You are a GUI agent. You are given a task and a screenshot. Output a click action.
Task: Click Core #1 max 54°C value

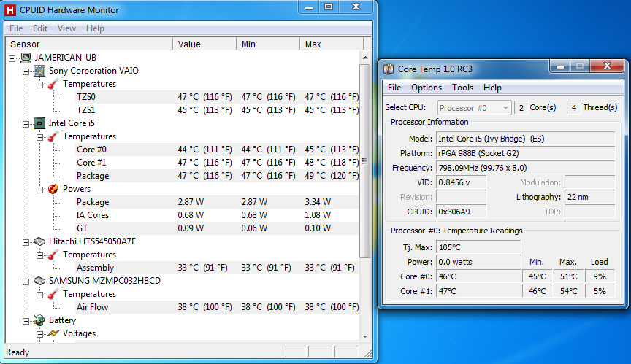pyautogui.click(x=568, y=291)
